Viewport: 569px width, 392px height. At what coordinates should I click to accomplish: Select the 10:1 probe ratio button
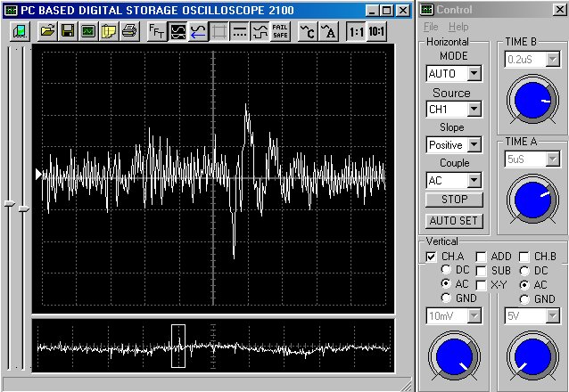(377, 31)
